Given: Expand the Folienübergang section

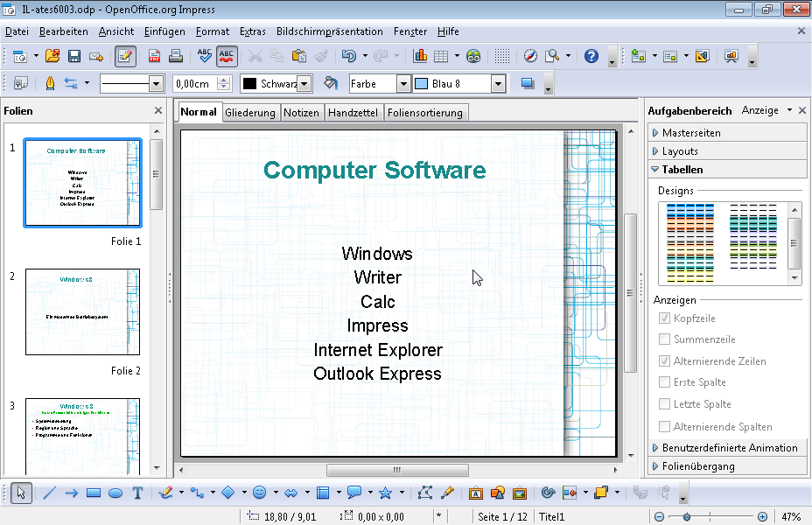Looking at the screenshot, I should click(727, 466).
